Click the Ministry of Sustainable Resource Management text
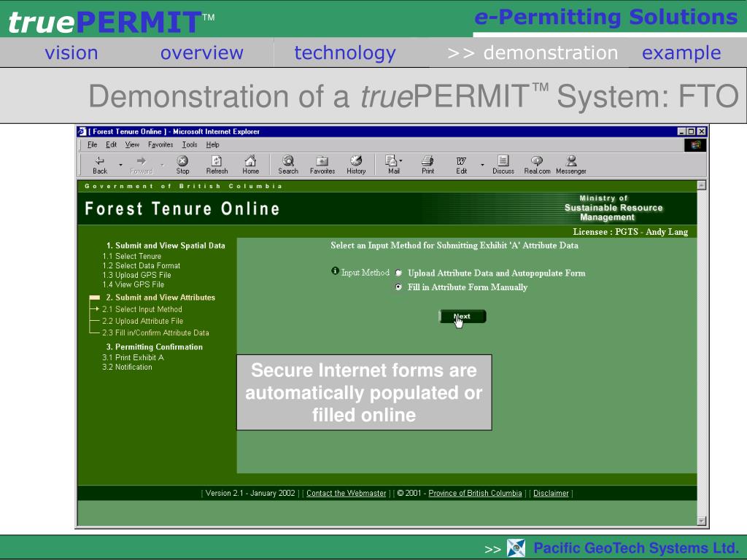This screenshot has width=747, height=560. pos(613,208)
